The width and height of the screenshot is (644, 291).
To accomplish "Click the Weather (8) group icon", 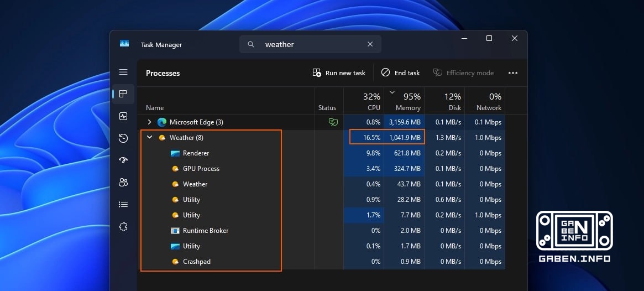I will coord(162,138).
